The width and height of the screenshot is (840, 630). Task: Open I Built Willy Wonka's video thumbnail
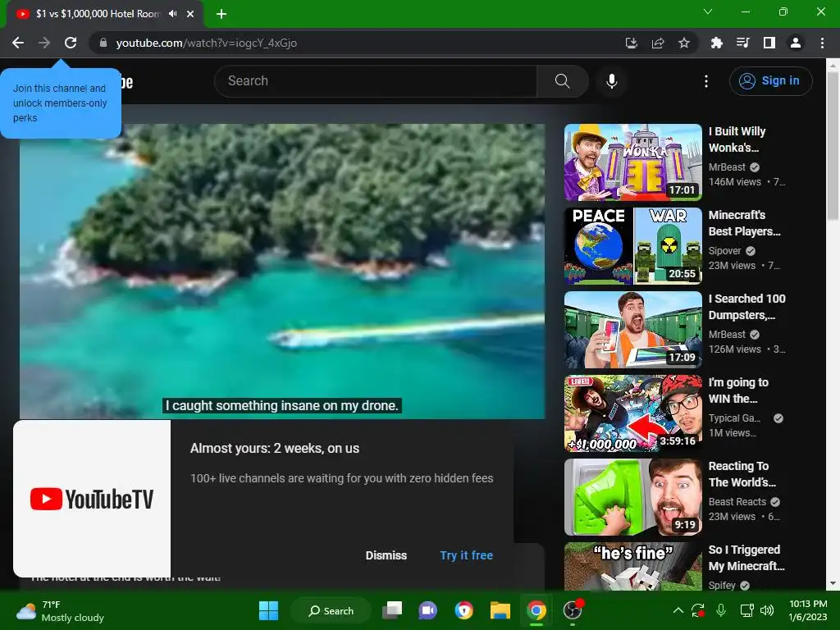[632, 162]
